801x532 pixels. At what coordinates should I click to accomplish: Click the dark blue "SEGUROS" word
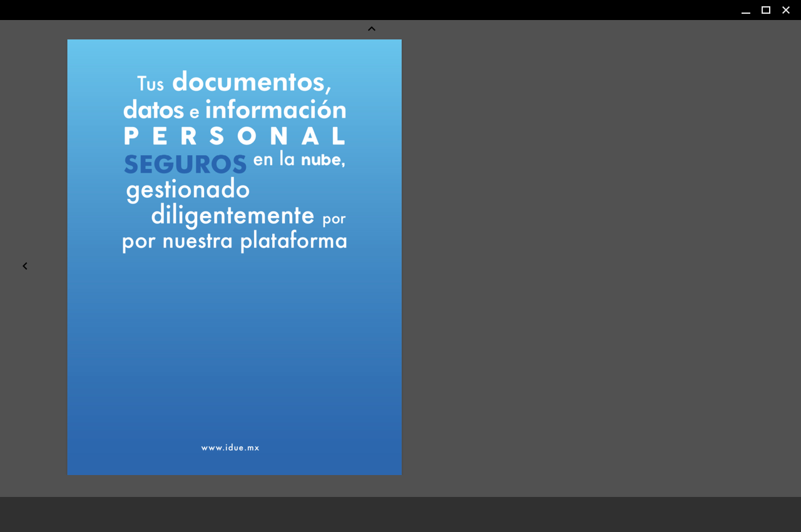pos(185,165)
